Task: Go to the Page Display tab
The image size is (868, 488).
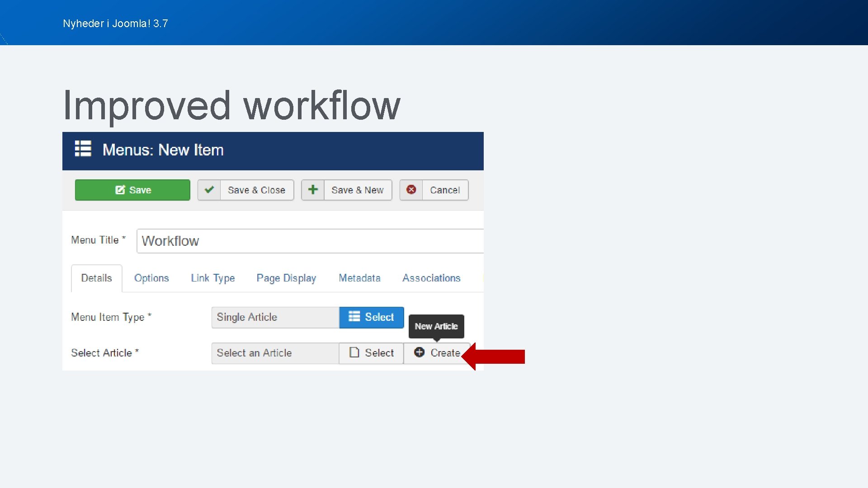Action: click(286, 278)
